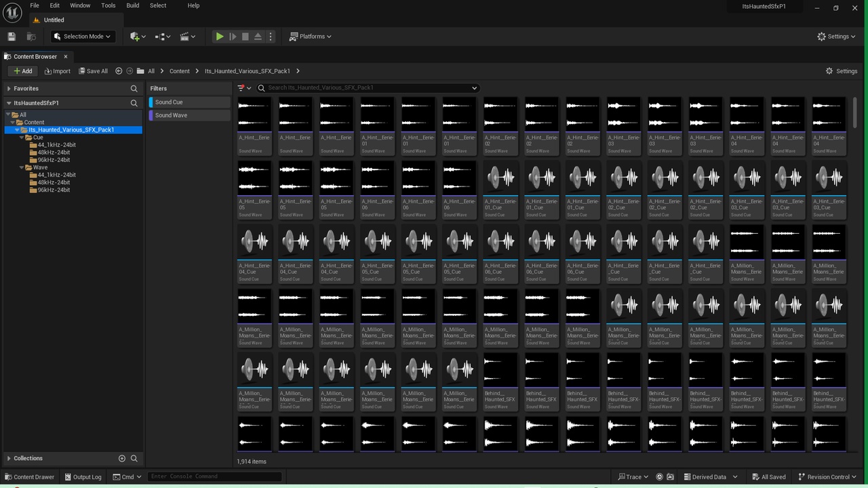
Task: Expand arrow after Its_Haunted_Various_SFX_Pack1 breadcrumb
Action: [x=298, y=71]
